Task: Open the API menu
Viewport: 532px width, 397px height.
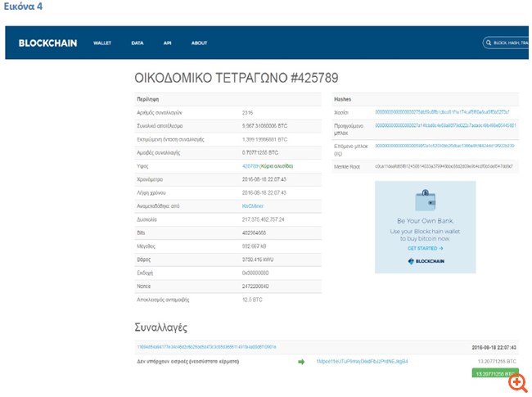Action: pos(167,43)
